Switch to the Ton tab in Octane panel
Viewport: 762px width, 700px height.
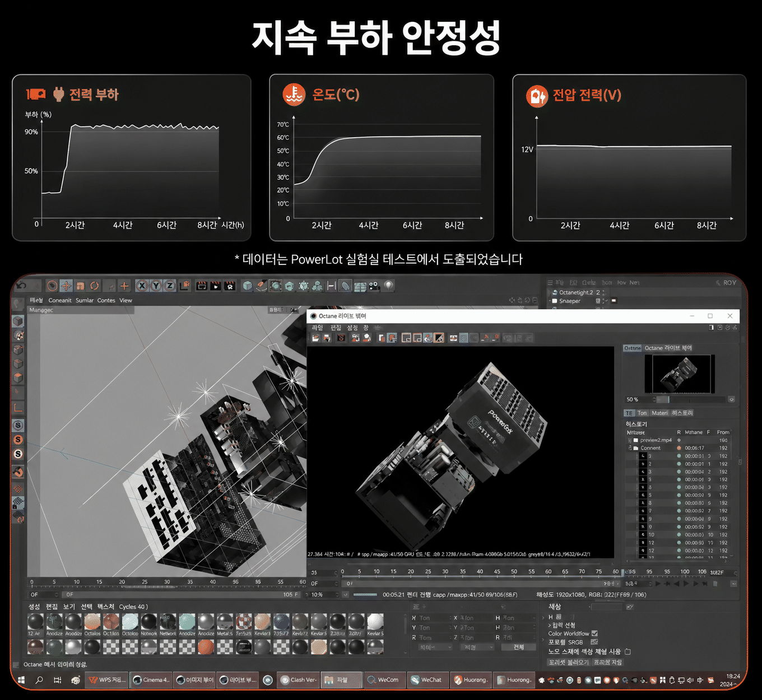(x=642, y=413)
